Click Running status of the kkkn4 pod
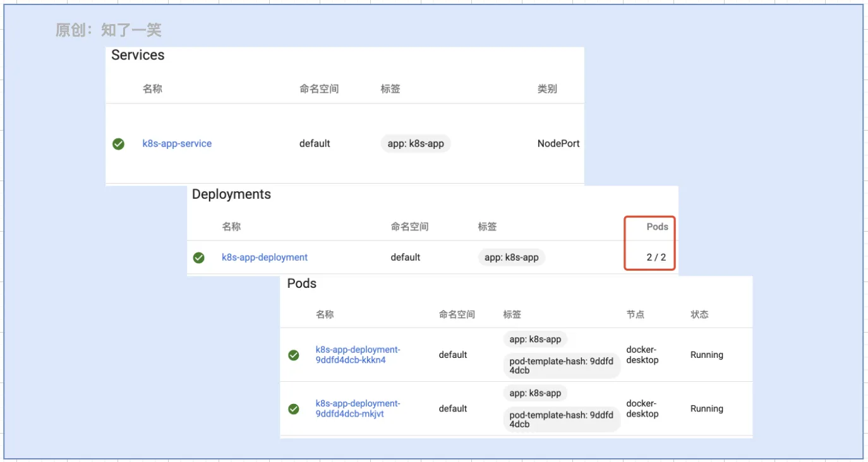 (x=707, y=355)
